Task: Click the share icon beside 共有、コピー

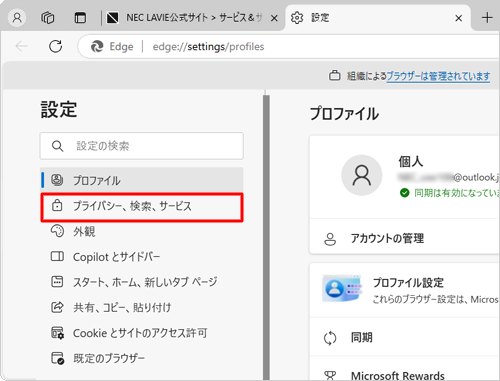Action: pyautogui.click(x=57, y=307)
